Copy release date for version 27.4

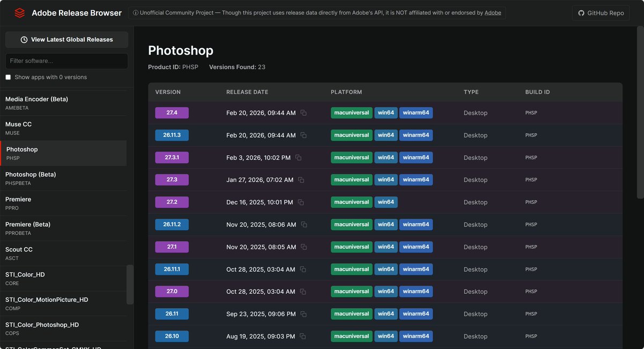point(304,113)
